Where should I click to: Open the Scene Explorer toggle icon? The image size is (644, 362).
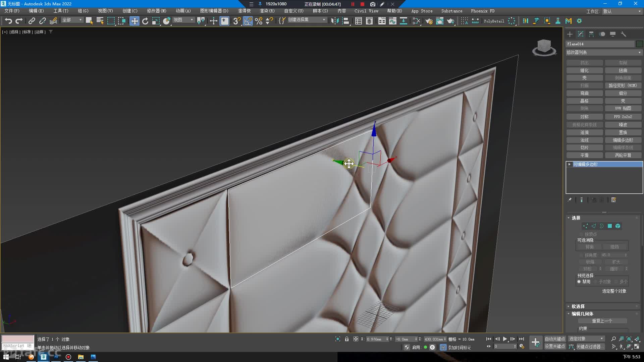[x=359, y=21]
